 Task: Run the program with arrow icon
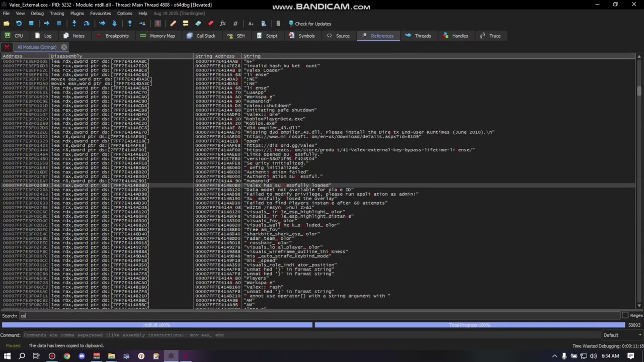coord(46,24)
